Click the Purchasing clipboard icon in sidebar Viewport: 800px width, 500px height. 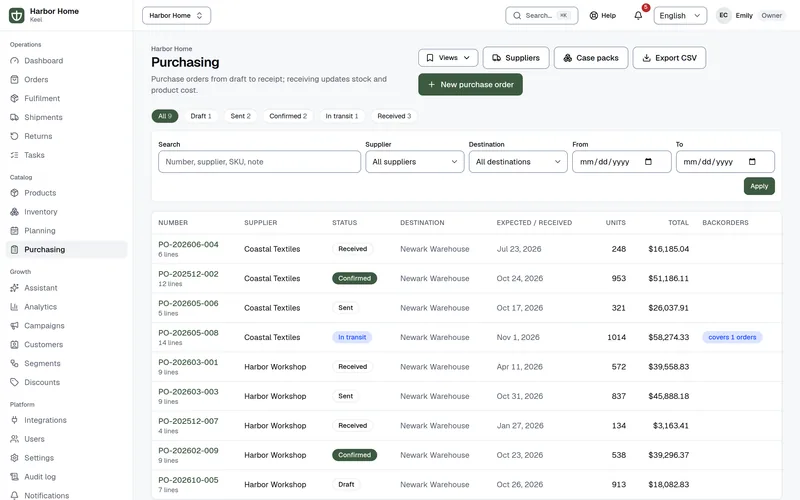(14, 249)
